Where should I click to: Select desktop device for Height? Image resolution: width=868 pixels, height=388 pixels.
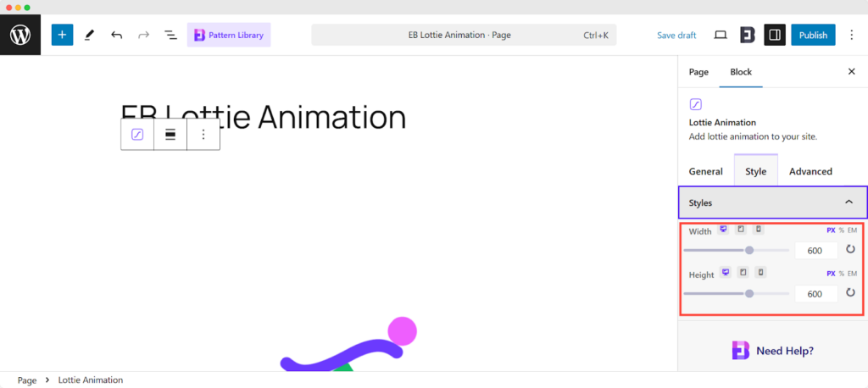pyautogui.click(x=726, y=272)
